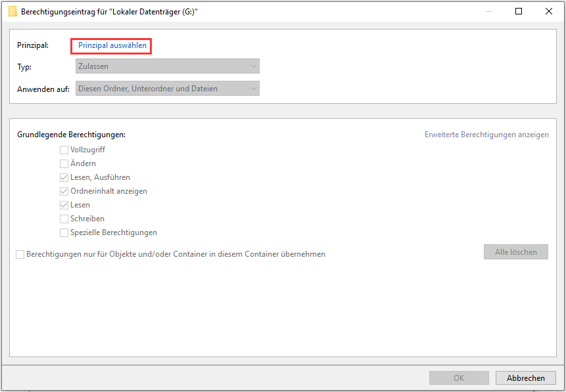
Task: Tick the Ändern permission checkbox
Action: 64,163
